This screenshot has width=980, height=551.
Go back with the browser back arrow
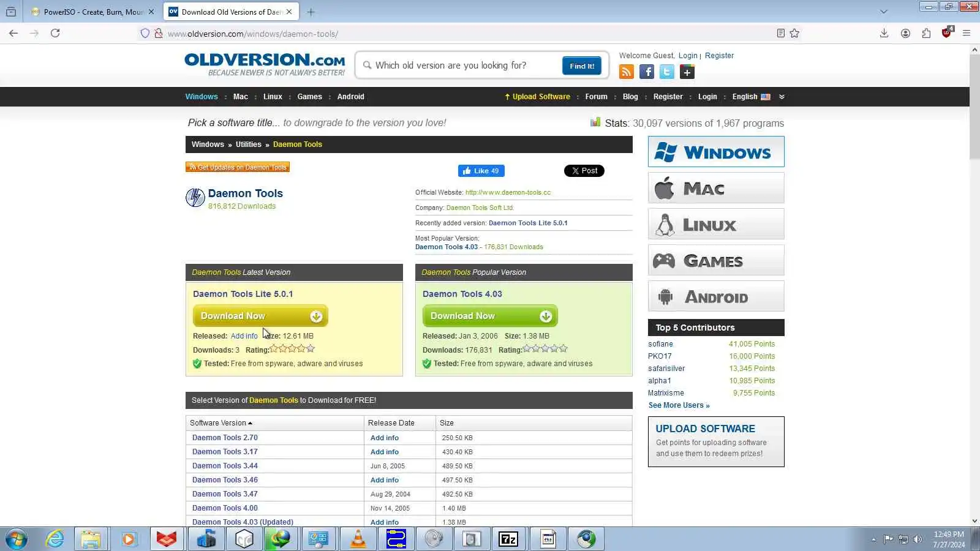point(13,33)
